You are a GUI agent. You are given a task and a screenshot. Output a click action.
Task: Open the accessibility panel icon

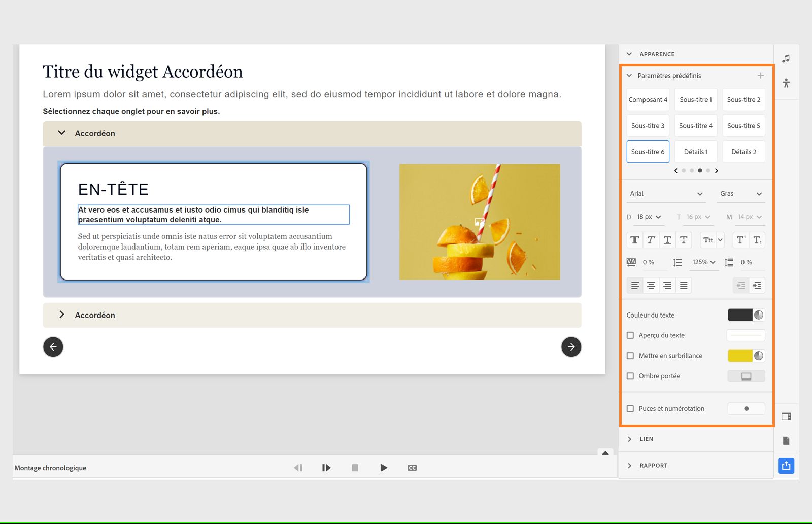tap(786, 83)
